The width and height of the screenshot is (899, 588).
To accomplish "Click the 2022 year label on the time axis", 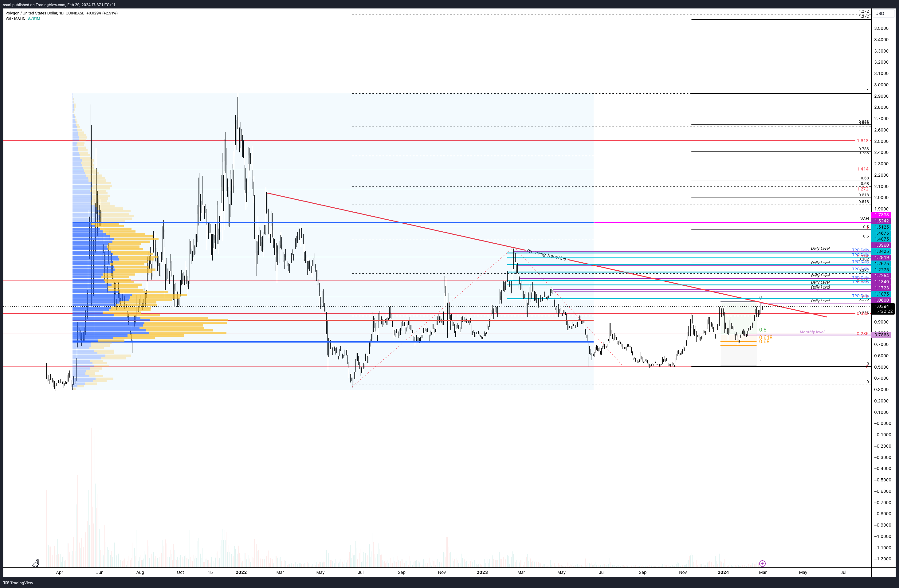I will [241, 572].
